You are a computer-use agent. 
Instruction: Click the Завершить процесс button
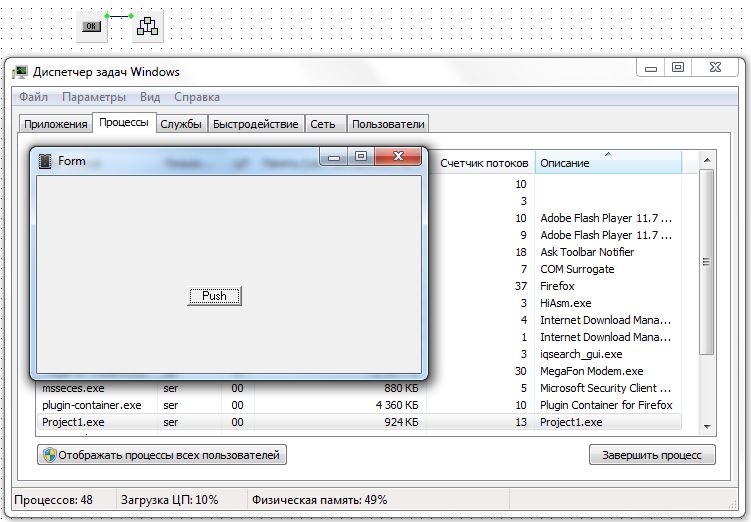click(x=652, y=455)
